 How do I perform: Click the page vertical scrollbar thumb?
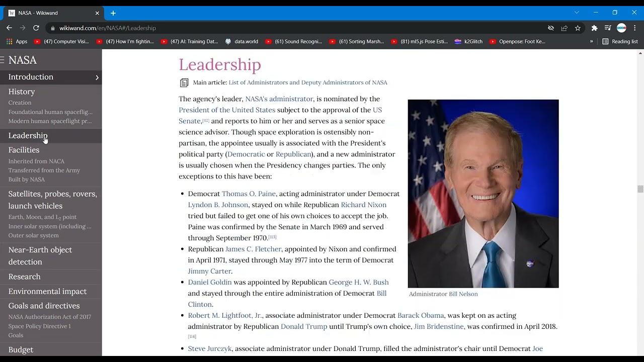coord(640,189)
